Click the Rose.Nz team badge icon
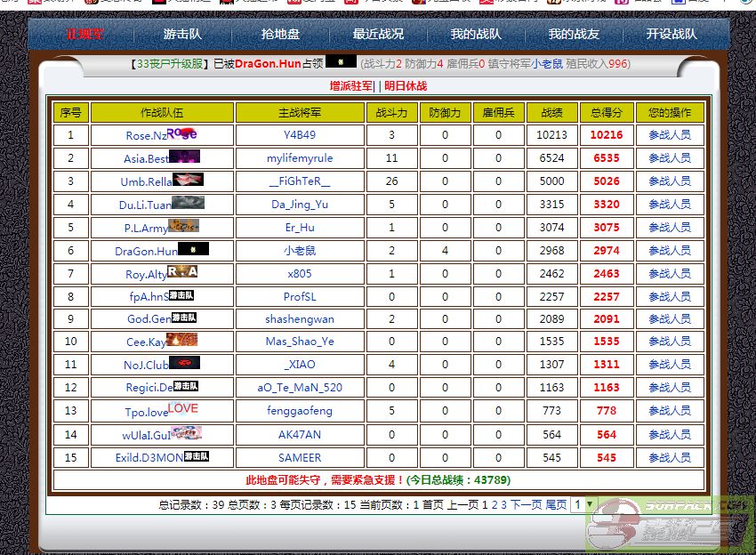This screenshot has height=555, width=756. pyautogui.click(x=182, y=133)
